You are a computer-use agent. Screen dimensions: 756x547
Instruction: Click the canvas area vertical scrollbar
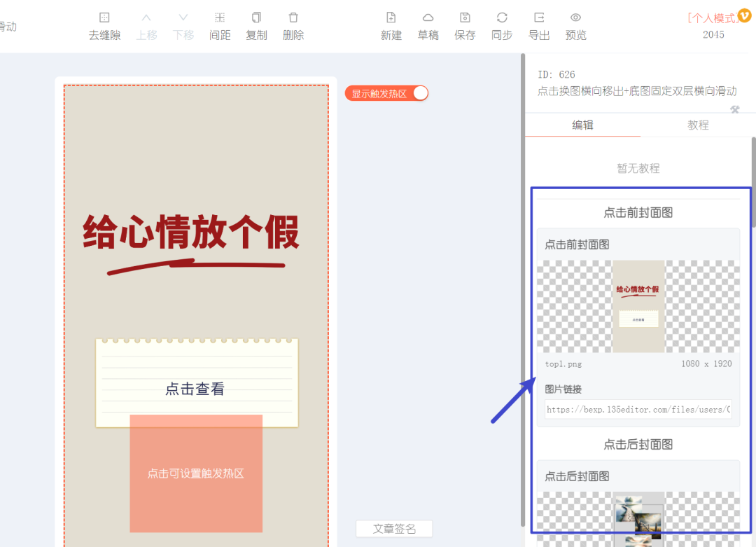tap(523, 291)
